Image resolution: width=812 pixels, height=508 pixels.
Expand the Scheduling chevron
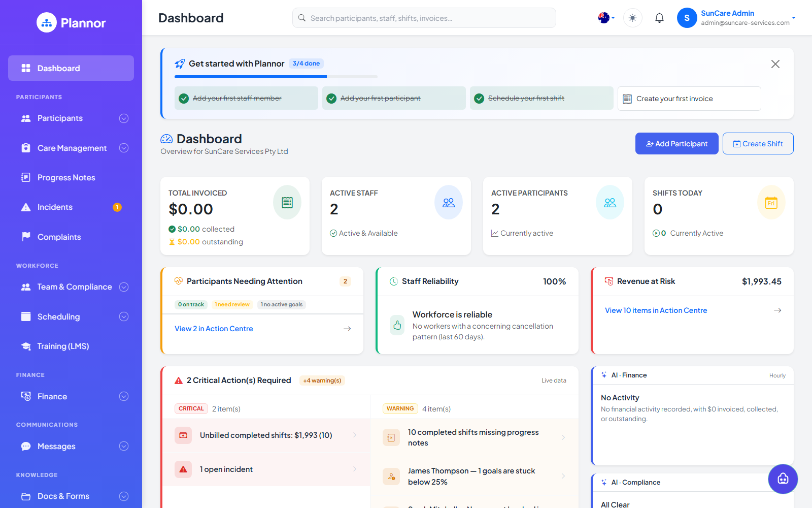(x=124, y=316)
